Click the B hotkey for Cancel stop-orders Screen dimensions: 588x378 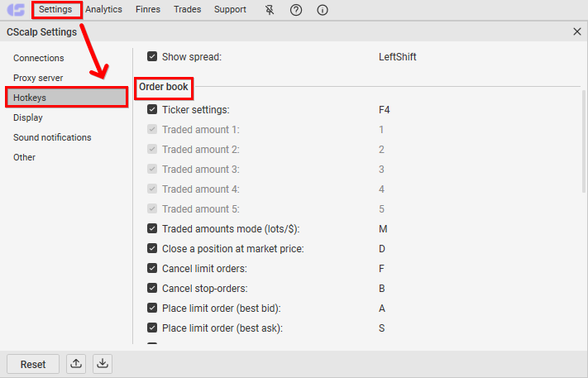coord(382,289)
